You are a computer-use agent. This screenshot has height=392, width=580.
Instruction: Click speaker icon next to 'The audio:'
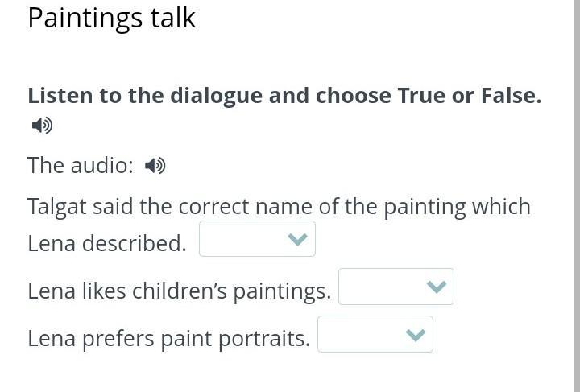click(155, 166)
